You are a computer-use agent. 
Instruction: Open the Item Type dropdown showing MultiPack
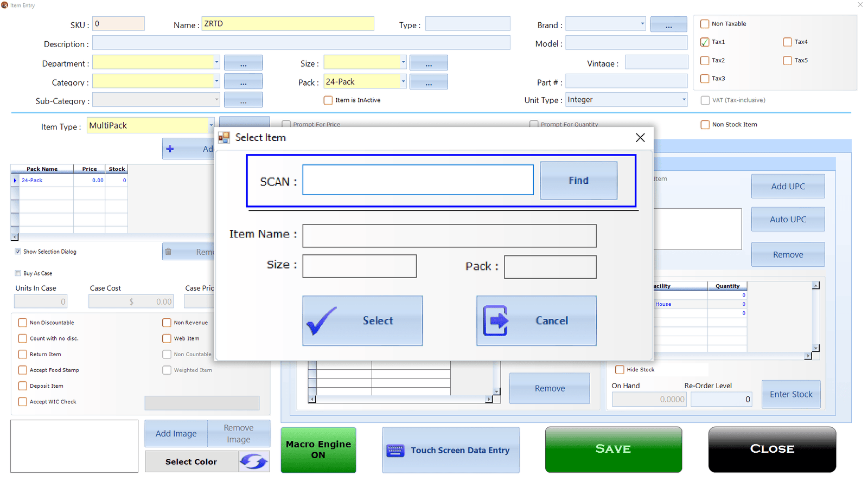point(211,126)
